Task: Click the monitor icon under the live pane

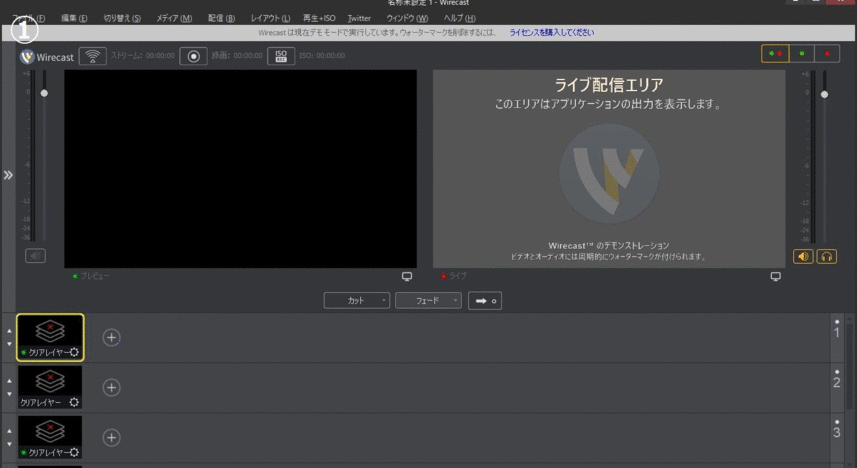Action: point(776,276)
